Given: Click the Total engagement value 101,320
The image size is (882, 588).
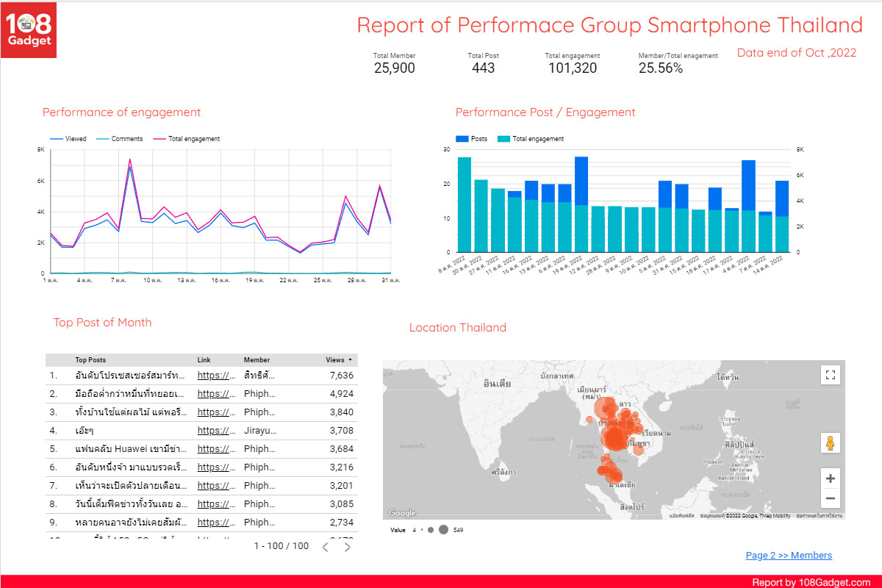Looking at the screenshot, I should [x=573, y=68].
